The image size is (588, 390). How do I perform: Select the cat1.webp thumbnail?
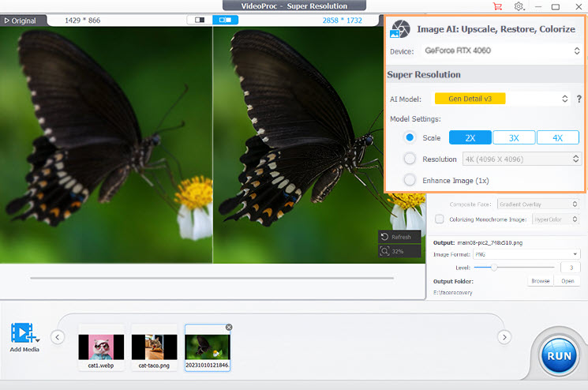tap(101, 347)
